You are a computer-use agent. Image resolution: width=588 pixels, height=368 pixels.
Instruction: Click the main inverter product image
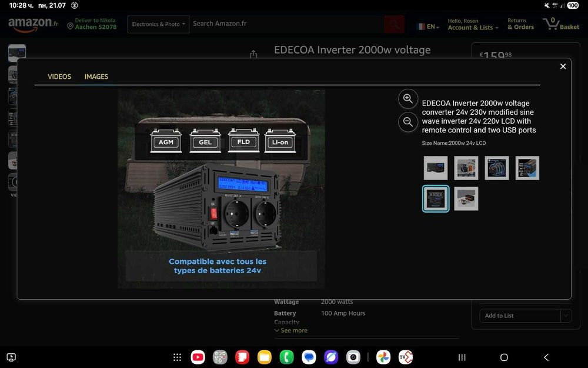click(221, 189)
